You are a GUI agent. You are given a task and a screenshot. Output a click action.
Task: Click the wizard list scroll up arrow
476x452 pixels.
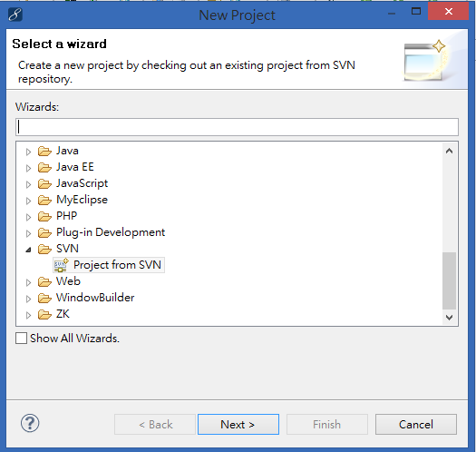click(x=450, y=151)
